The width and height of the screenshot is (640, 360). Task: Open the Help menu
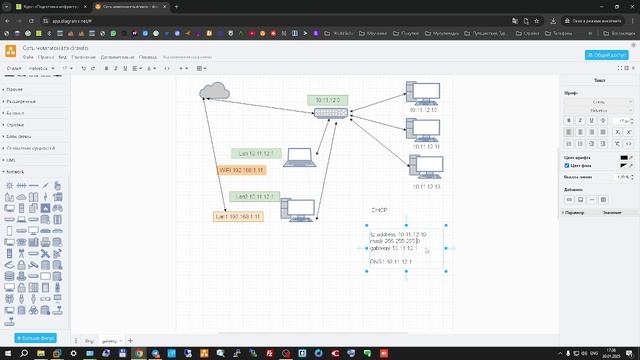148,58
